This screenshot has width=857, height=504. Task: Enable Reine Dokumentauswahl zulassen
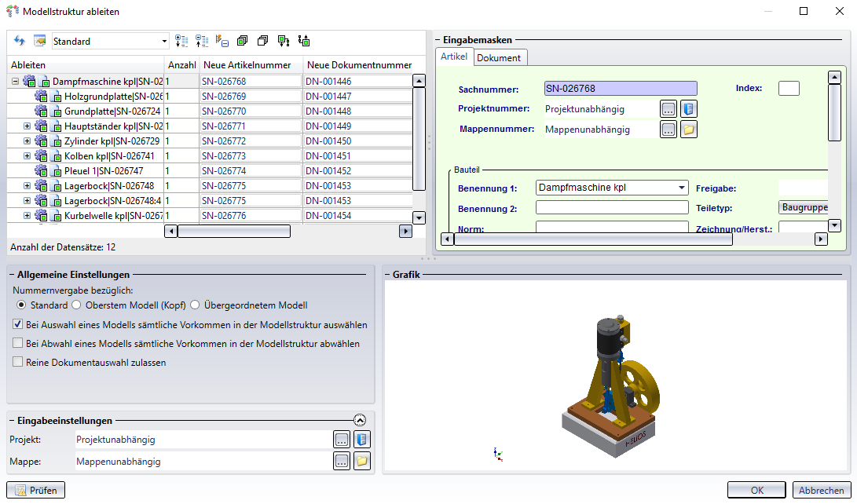(18, 363)
